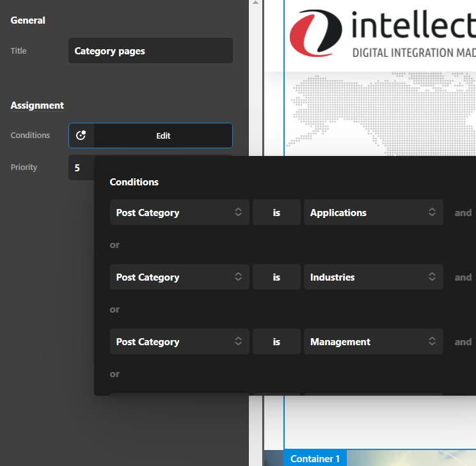Open the Post Category dropdown in Applications row
The width and height of the screenshot is (476, 466).
[179, 213]
